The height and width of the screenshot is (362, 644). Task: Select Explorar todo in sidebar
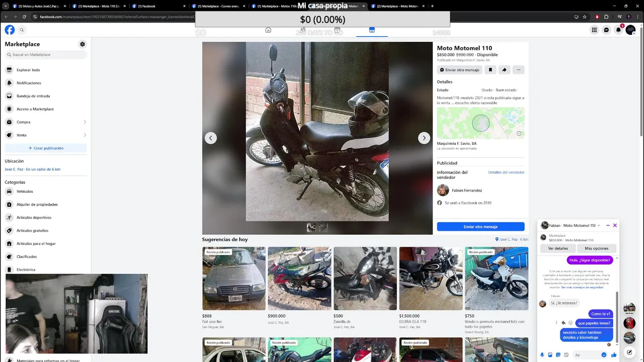click(45, 70)
